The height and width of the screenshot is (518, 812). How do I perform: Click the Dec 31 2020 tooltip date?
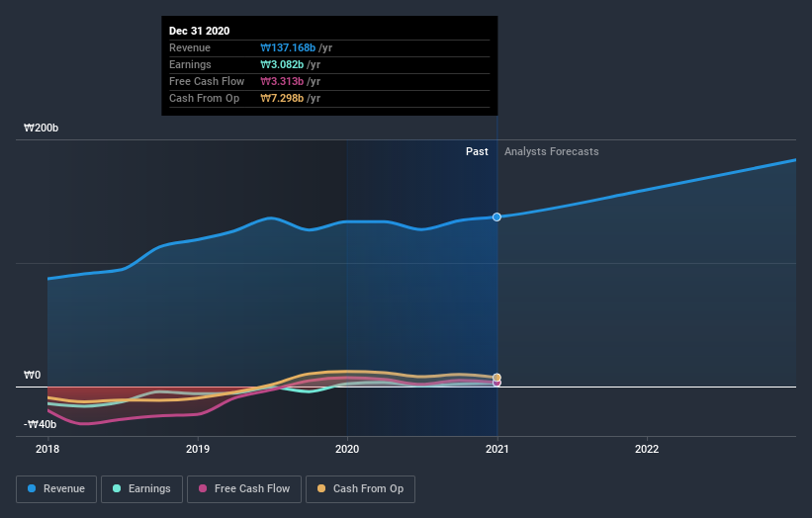point(200,31)
